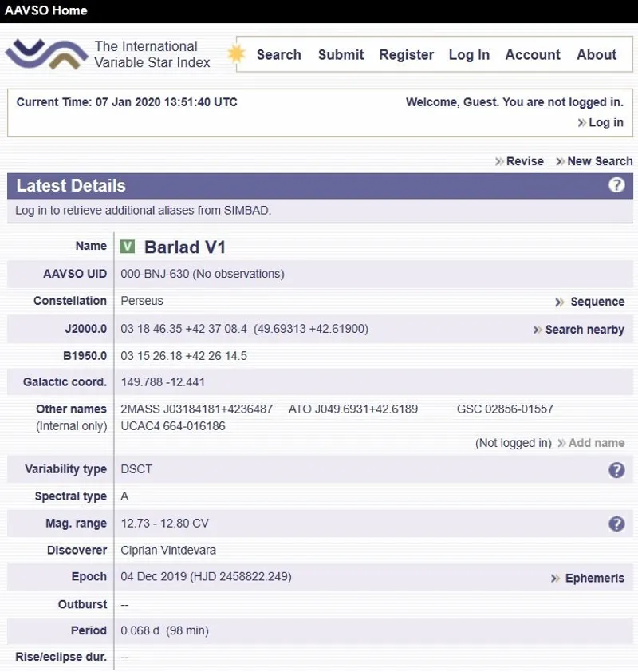Click the AAVSO Home link

pyautogui.click(x=46, y=11)
